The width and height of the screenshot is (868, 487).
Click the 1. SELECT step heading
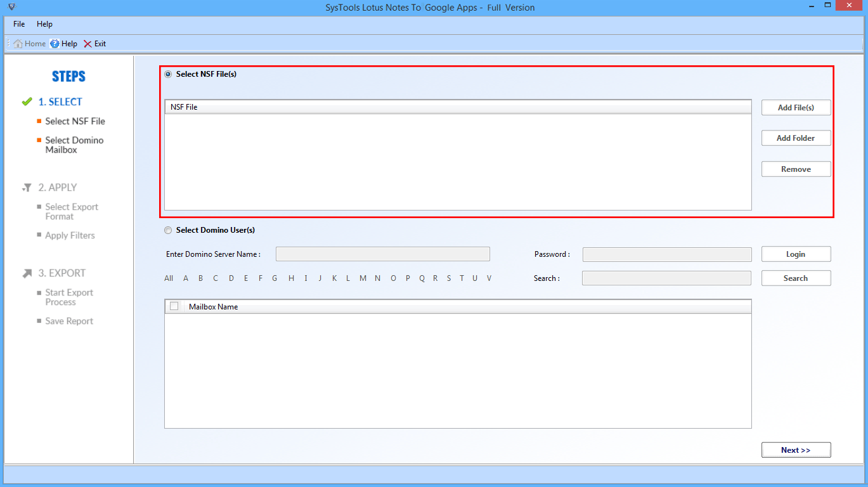(x=60, y=101)
